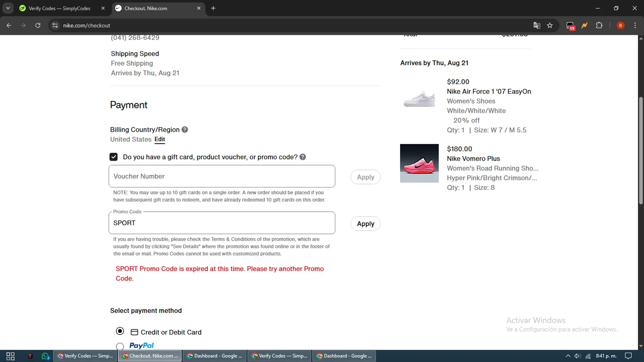Show help for gift card and promo code

click(303, 157)
